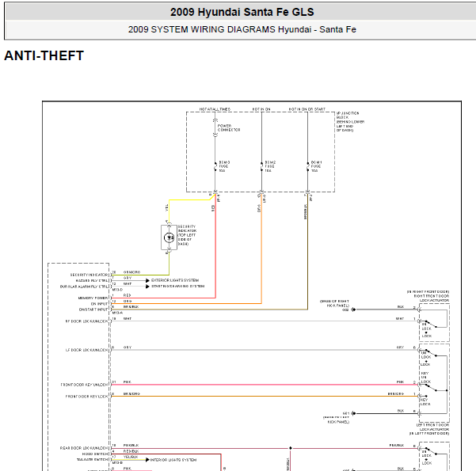The image size is (476, 471).
Task: Click the arrow pointing to STARTING/CHARGING SYSTEM
Action: 147,287
